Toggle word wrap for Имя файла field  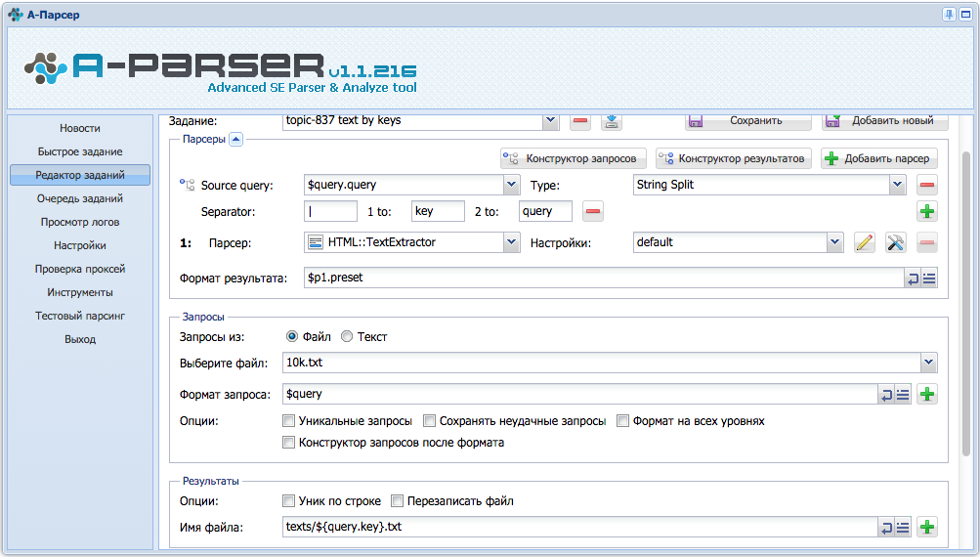pyautogui.click(x=886, y=528)
